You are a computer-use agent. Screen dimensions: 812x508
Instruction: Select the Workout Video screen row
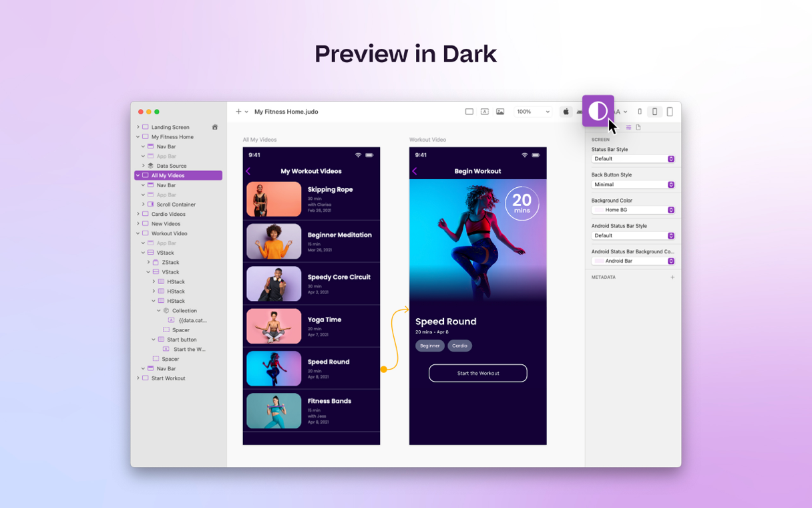[178, 233]
